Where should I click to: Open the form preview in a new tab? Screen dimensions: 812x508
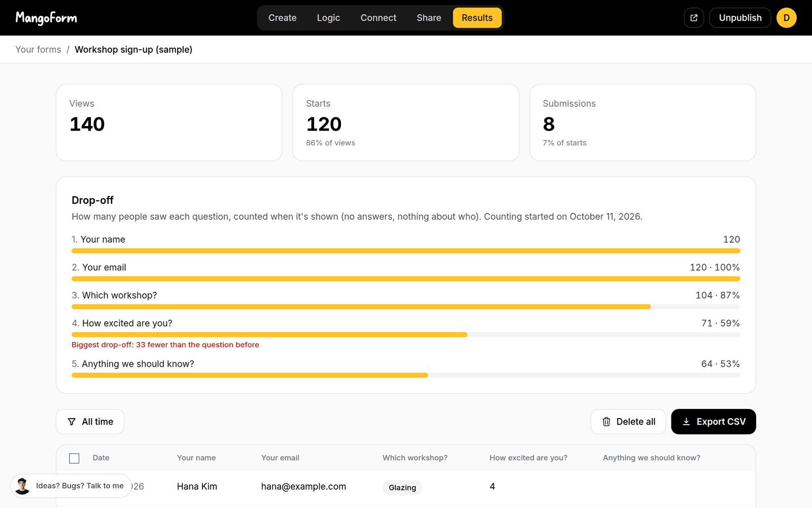694,18
